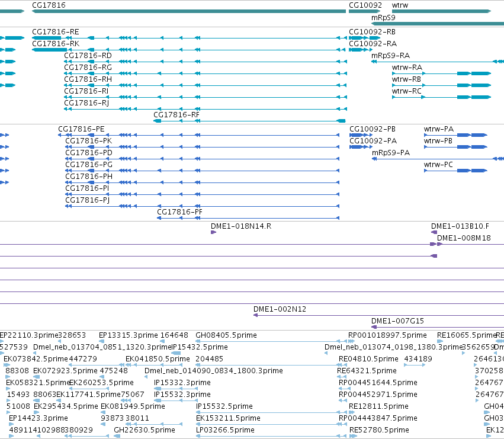The image size is (504, 439).
Task: Select EST IP15332.3prime
Action: [x=182, y=383]
